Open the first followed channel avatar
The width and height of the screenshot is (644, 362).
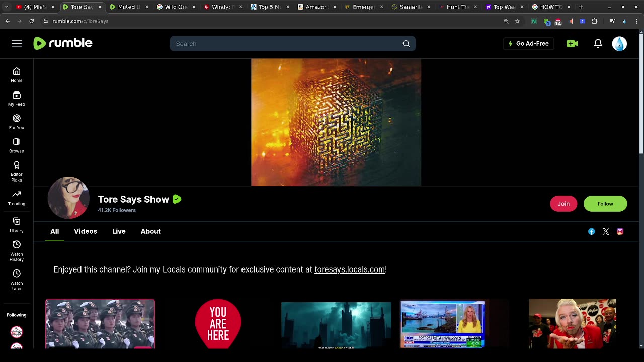[x=17, y=332]
